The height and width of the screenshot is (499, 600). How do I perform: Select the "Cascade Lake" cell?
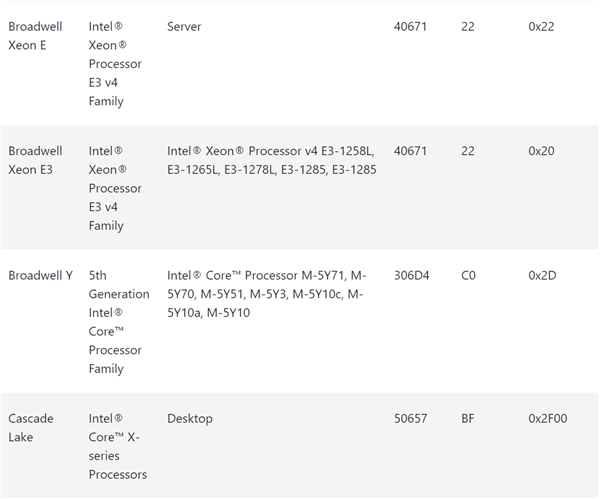[31, 428]
